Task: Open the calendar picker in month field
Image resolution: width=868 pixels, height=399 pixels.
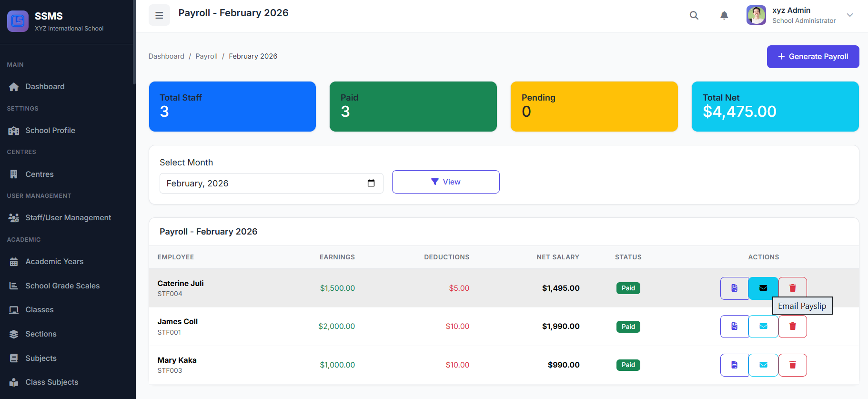Action: pyautogui.click(x=371, y=184)
